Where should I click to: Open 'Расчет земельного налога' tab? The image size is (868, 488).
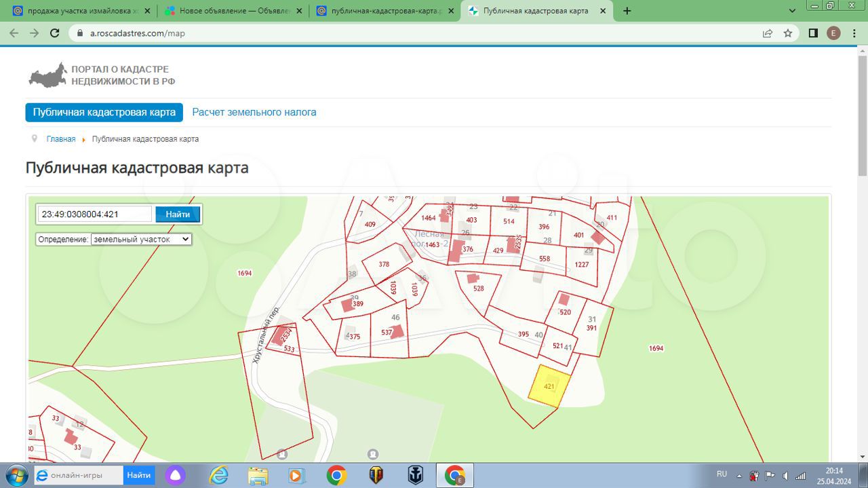pos(254,112)
